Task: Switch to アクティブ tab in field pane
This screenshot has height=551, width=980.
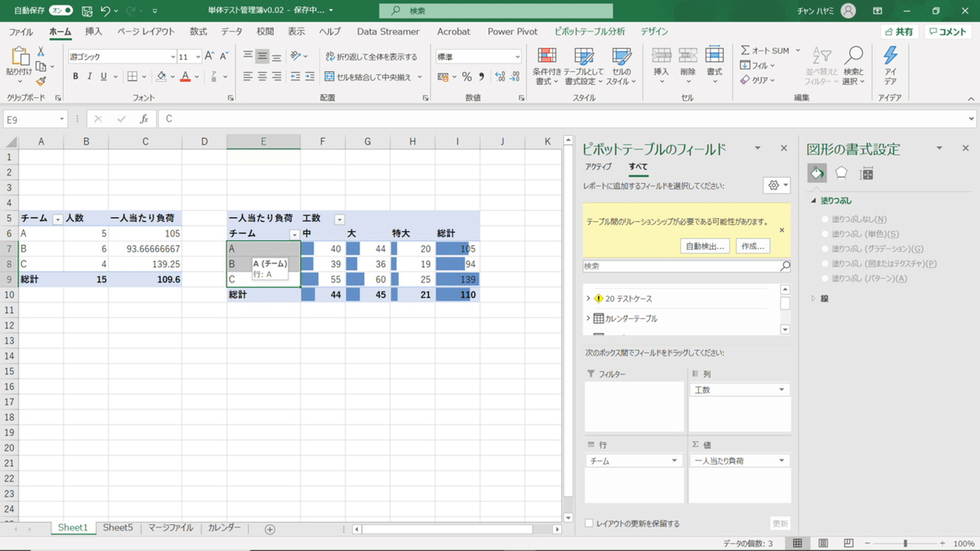Action: pos(599,167)
